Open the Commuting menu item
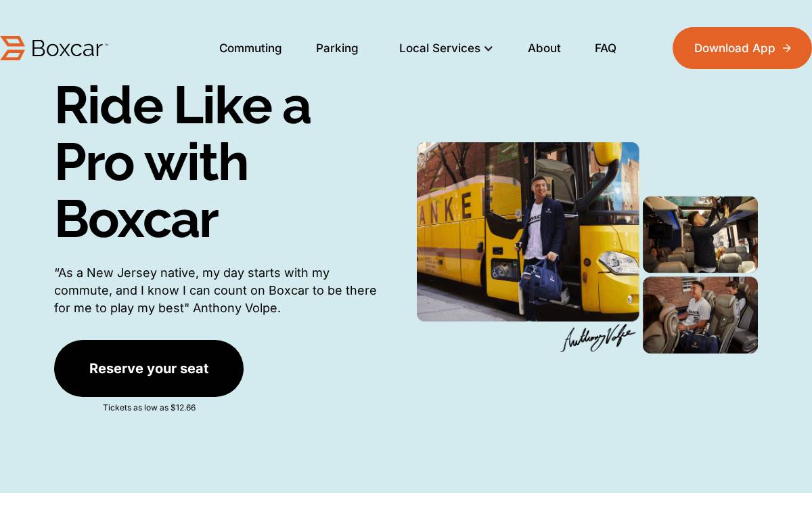812x508 pixels. pos(250,48)
